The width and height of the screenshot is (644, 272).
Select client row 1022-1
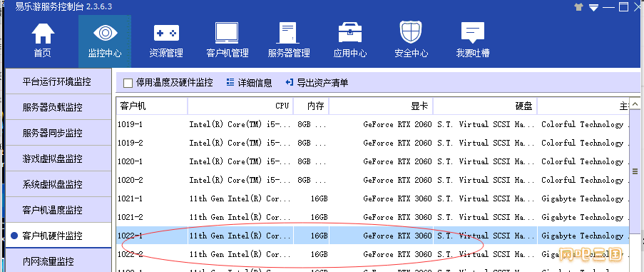pos(372,236)
